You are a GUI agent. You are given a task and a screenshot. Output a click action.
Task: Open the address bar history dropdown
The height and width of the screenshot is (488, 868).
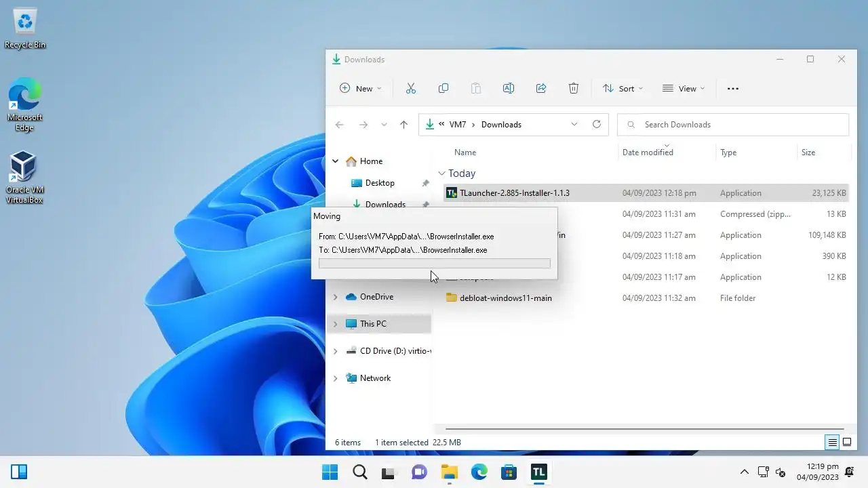(x=574, y=124)
